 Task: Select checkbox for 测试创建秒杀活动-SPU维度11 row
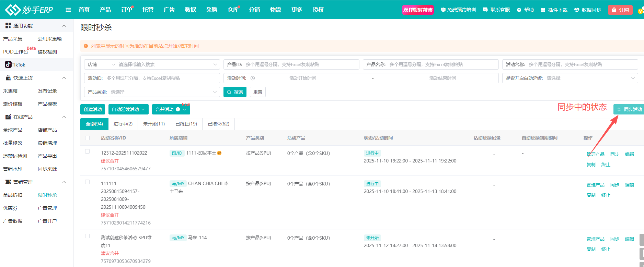[88, 236]
